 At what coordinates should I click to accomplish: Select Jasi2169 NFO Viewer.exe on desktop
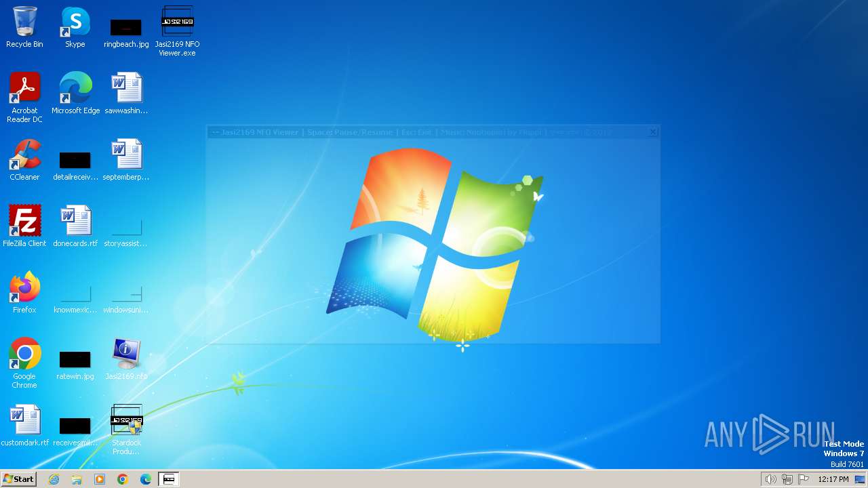(x=177, y=32)
